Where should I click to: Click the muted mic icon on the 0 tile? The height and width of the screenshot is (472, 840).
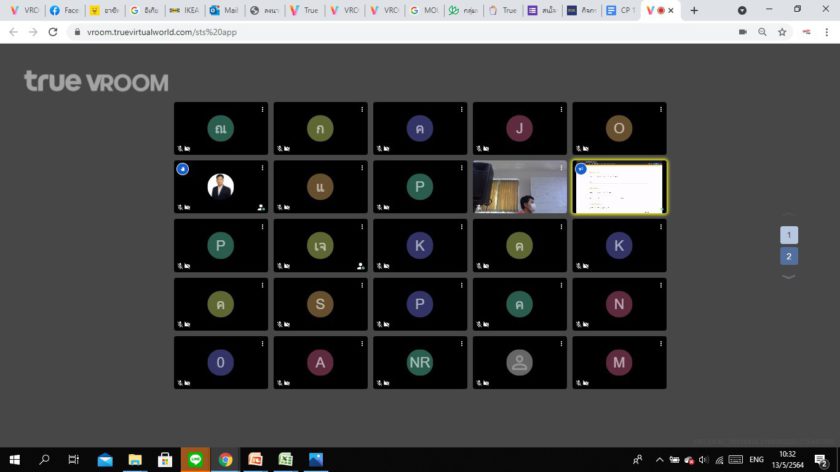181,382
